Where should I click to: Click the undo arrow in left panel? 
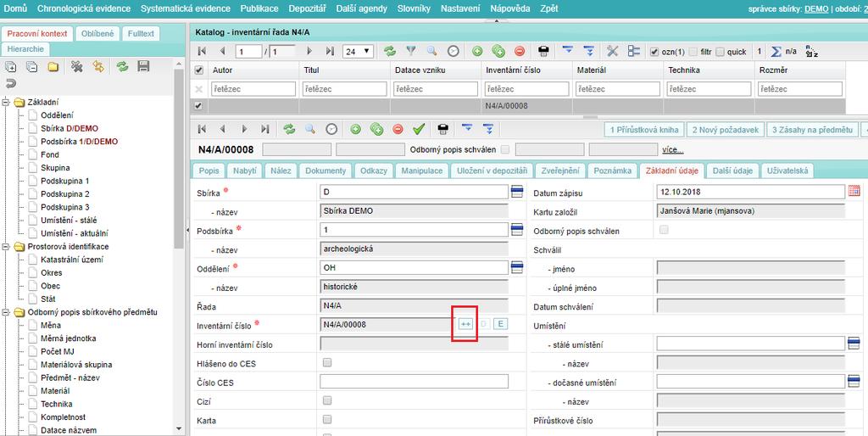10,84
